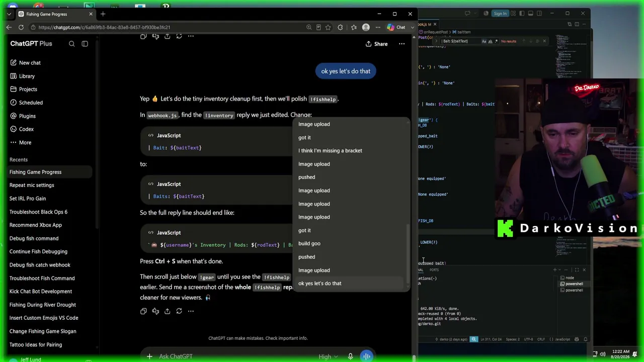Switch to the PORTS tab in VS Code
This screenshot has height=362, width=644.
tap(434, 270)
